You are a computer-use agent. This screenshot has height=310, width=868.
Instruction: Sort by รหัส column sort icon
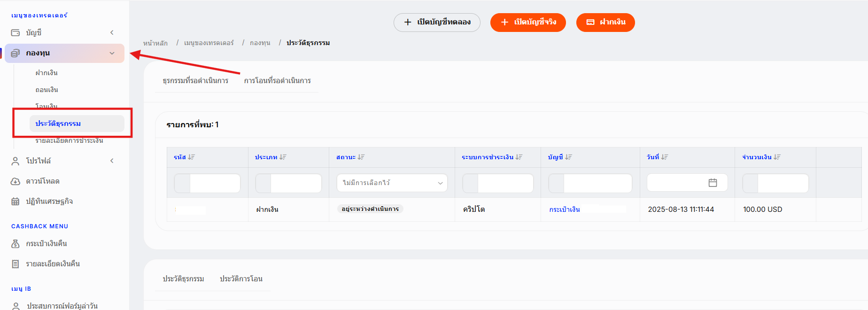192,157
